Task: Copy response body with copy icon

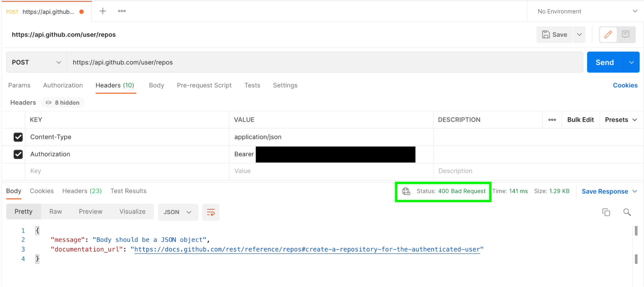Action: click(x=606, y=212)
